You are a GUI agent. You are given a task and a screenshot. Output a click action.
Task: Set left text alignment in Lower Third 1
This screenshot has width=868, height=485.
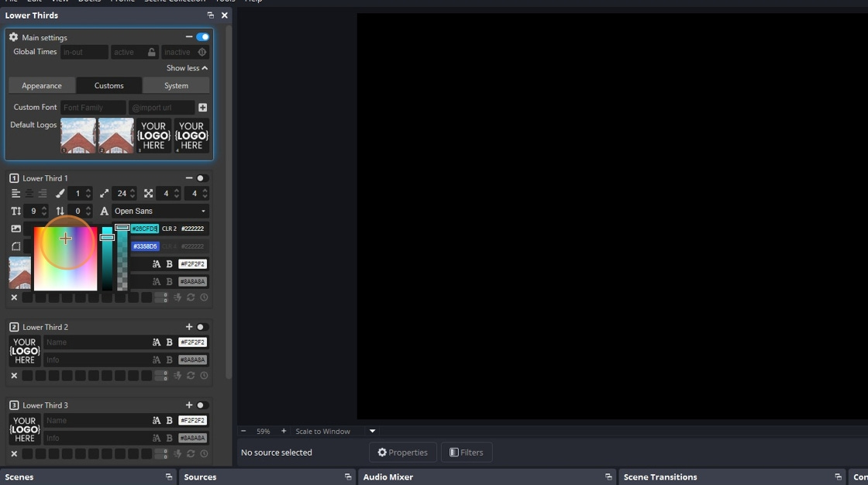pos(15,193)
